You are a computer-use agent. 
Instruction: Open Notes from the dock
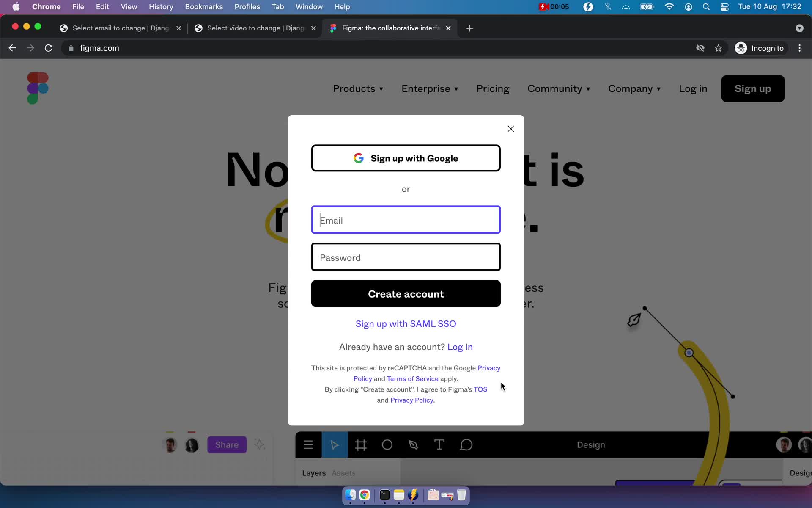click(x=399, y=495)
